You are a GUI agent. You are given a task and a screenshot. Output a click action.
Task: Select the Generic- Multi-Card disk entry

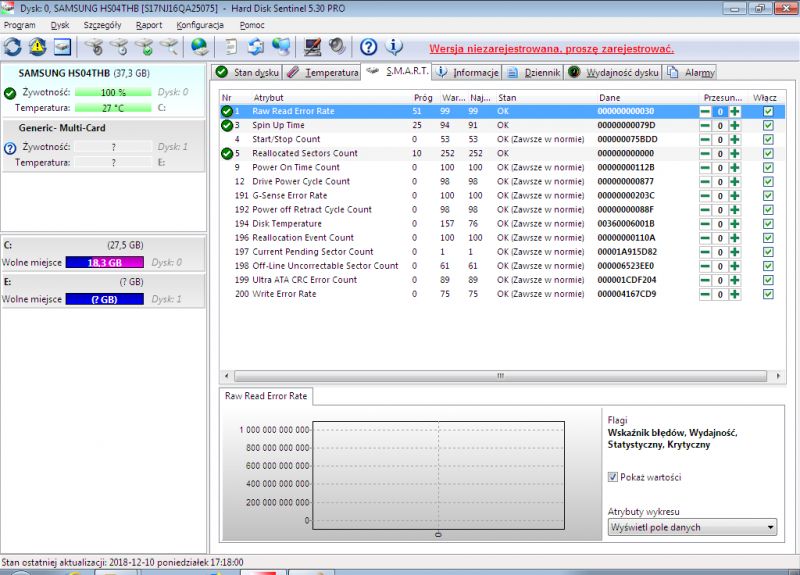(104, 145)
